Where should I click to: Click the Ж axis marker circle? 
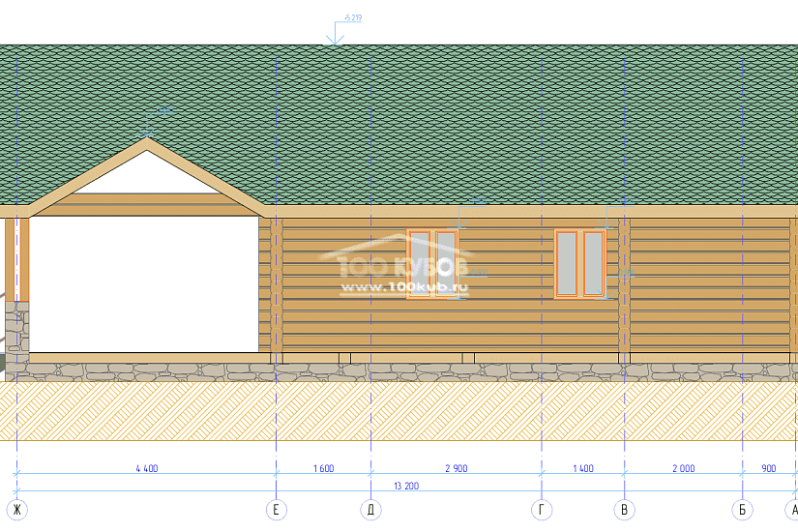click(x=15, y=510)
